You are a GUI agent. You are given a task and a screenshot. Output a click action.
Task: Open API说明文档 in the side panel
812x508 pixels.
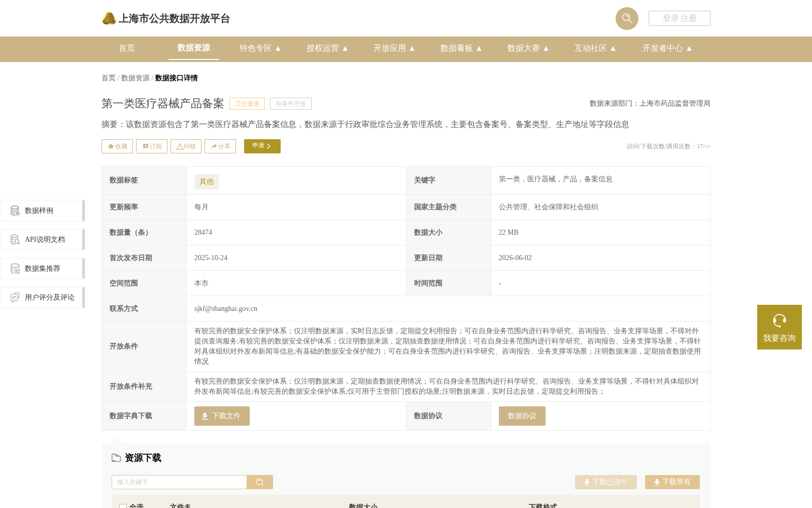[42, 239]
